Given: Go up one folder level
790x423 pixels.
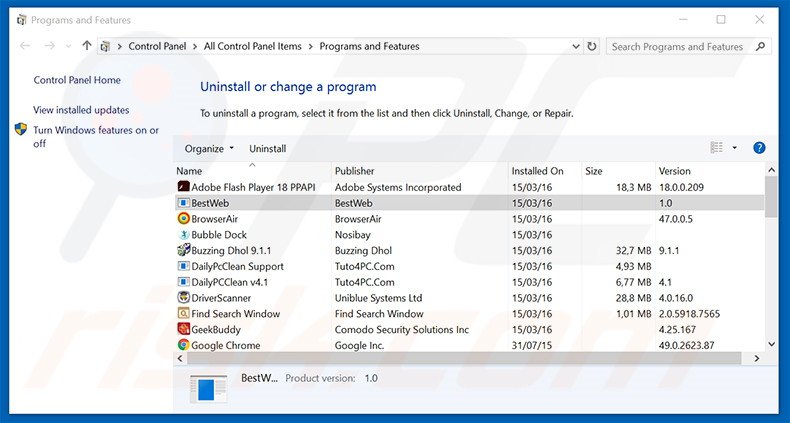Looking at the screenshot, I should pyautogui.click(x=87, y=46).
